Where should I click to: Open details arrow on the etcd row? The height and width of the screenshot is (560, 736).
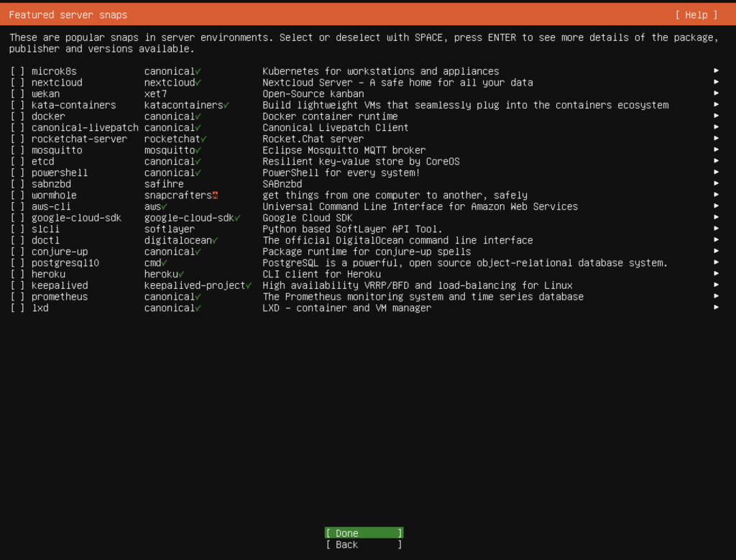tap(716, 162)
